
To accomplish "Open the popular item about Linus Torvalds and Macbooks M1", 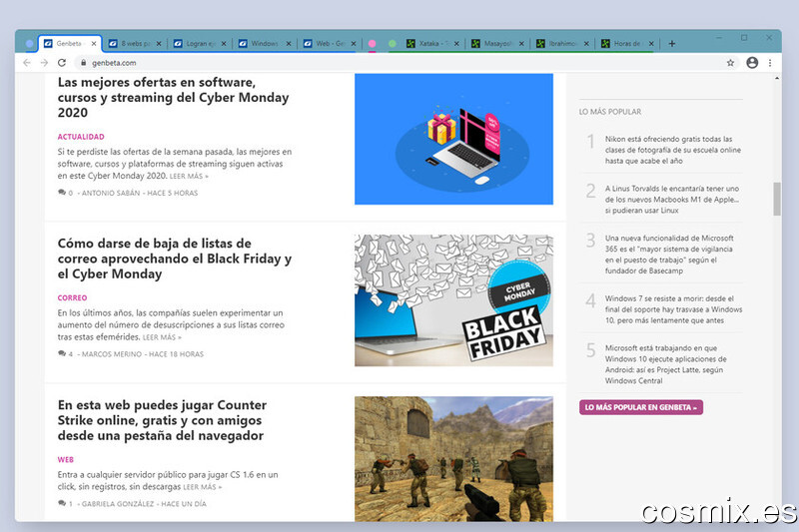I will 671,200.
